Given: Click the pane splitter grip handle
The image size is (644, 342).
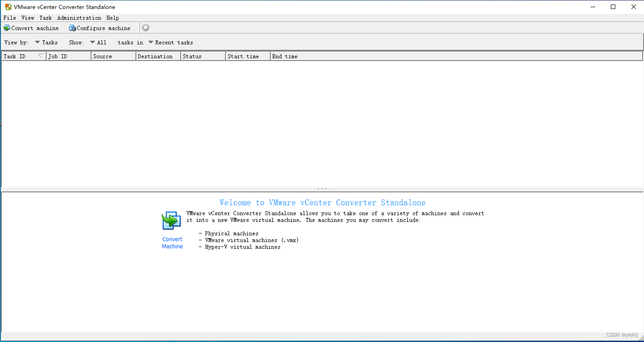Looking at the screenshot, I should pos(322,189).
